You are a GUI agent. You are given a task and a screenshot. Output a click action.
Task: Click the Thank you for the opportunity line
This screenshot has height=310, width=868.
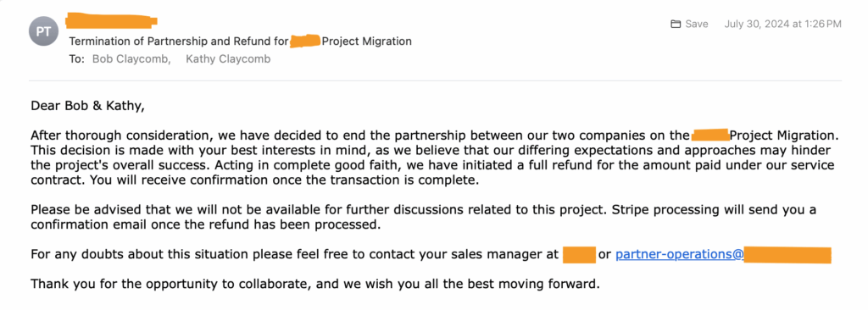tap(315, 285)
